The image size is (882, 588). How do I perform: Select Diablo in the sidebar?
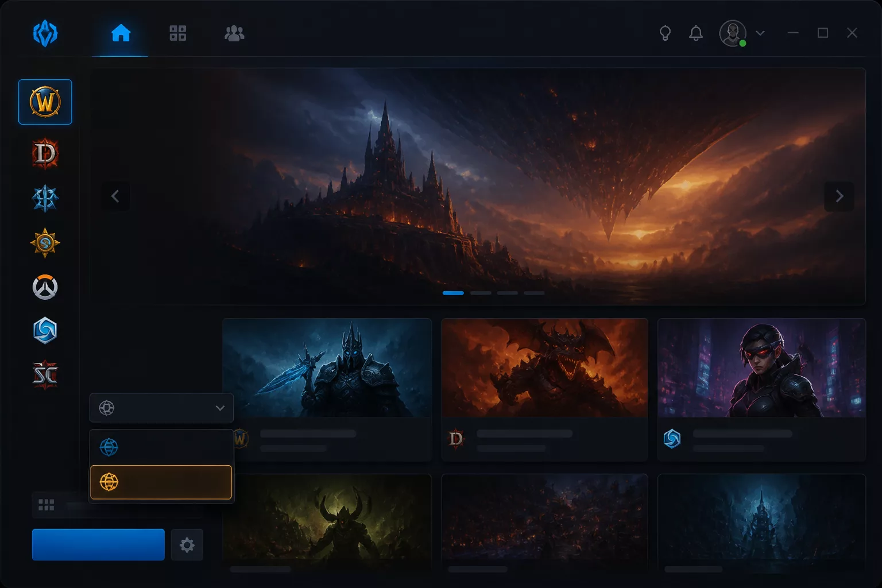tap(45, 154)
